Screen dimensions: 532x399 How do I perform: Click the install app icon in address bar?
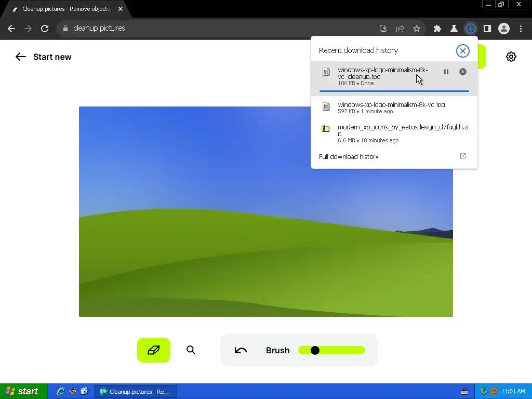pos(383,29)
